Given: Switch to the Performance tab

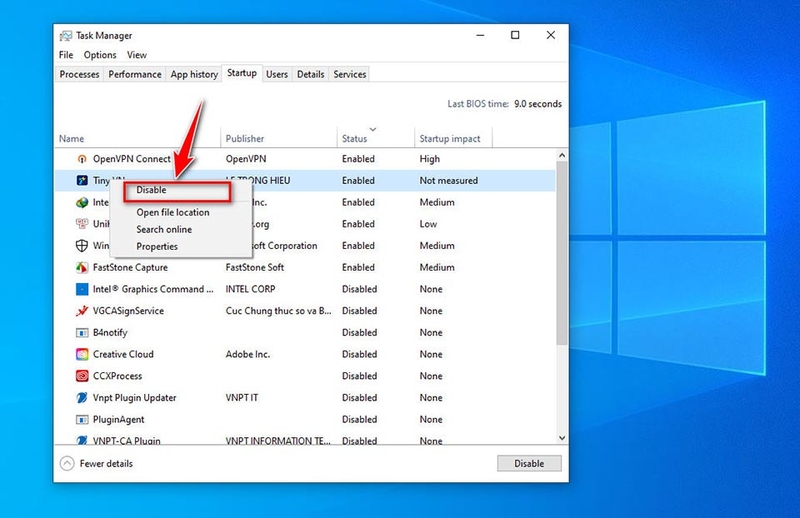Looking at the screenshot, I should 135,74.
